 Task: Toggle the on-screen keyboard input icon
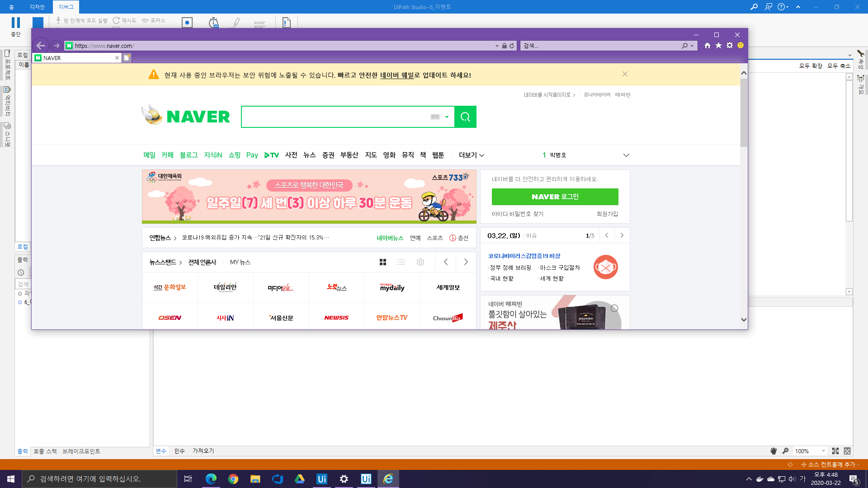(435, 117)
